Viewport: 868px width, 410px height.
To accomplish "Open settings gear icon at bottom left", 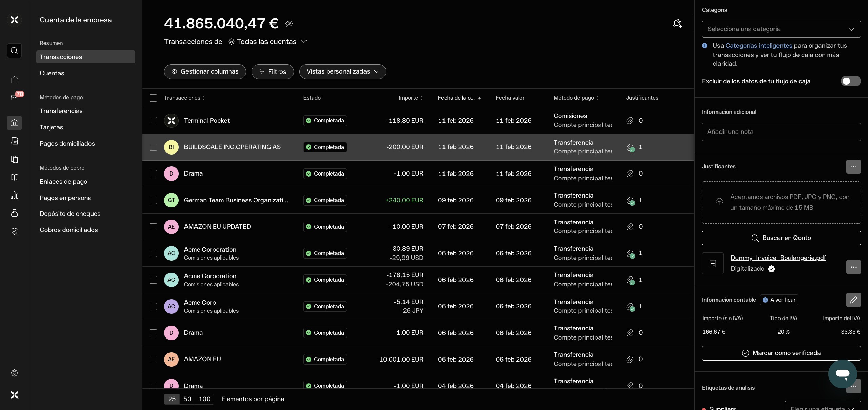I will click(x=14, y=373).
